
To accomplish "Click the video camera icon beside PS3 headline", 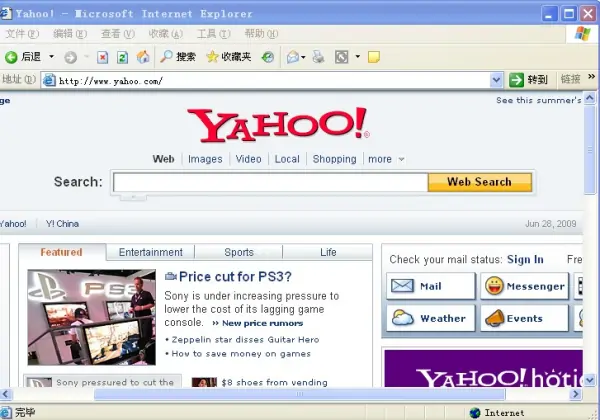I will (171, 276).
